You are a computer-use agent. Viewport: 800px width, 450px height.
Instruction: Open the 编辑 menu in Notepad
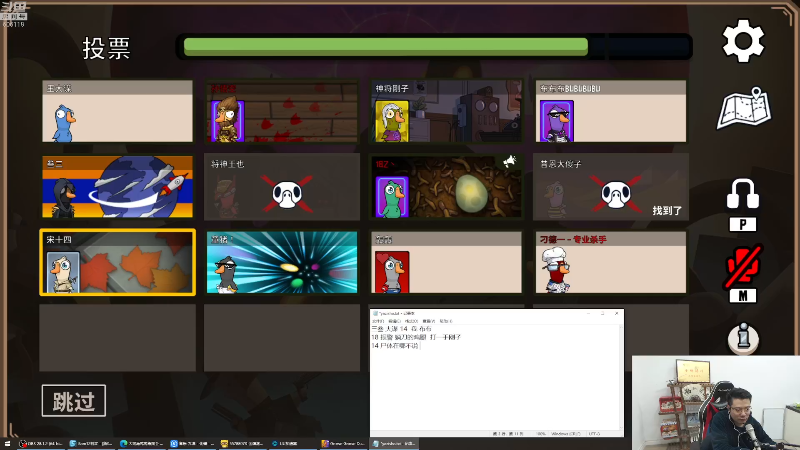click(x=394, y=321)
